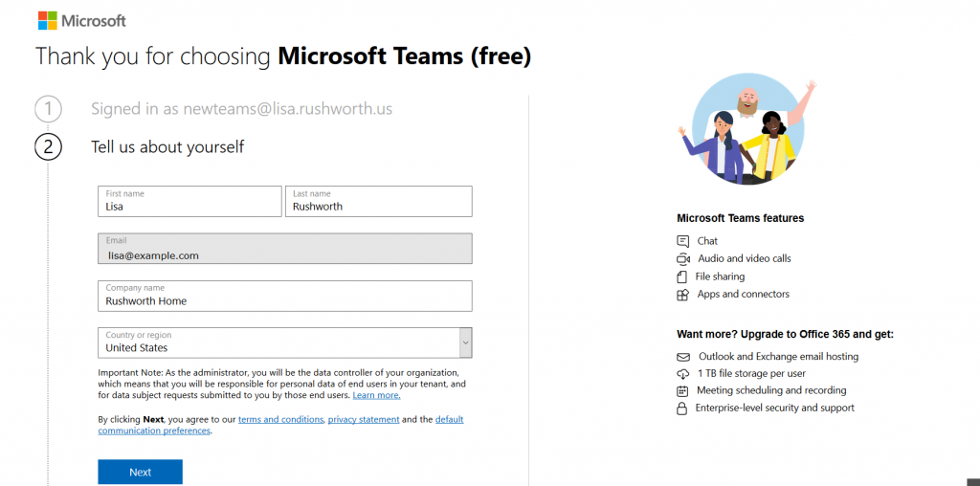The width and height of the screenshot is (980, 486).
Task: Click the 1 TB file storage cloud icon
Action: (x=682, y=373)
